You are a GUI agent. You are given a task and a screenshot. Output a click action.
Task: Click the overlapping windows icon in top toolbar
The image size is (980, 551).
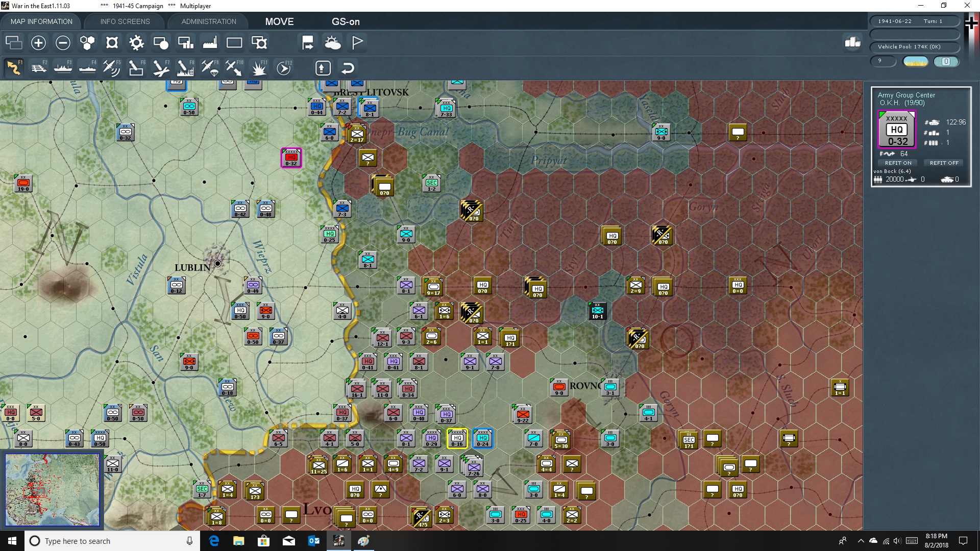[x=14, y=43]
